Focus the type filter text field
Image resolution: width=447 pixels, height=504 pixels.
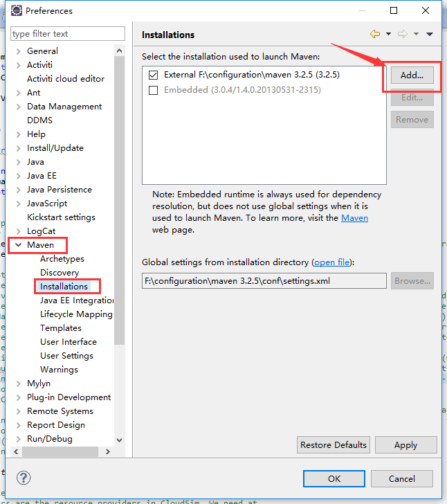(x=68, y=34)
